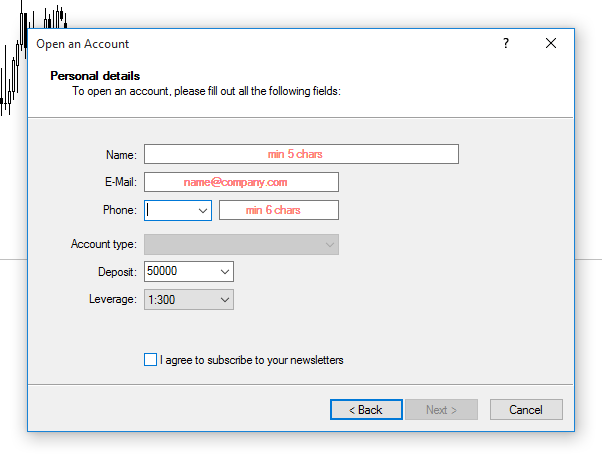Click the Deposit dropdown chevron
Viewport: 602px width, 458px height.
tap(225, 272)
